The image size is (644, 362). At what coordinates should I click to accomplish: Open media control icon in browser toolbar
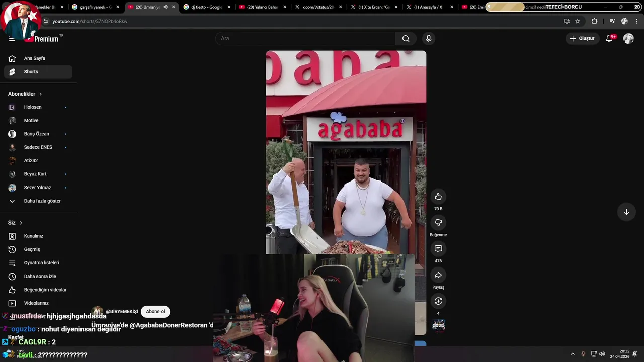point(612,21)
